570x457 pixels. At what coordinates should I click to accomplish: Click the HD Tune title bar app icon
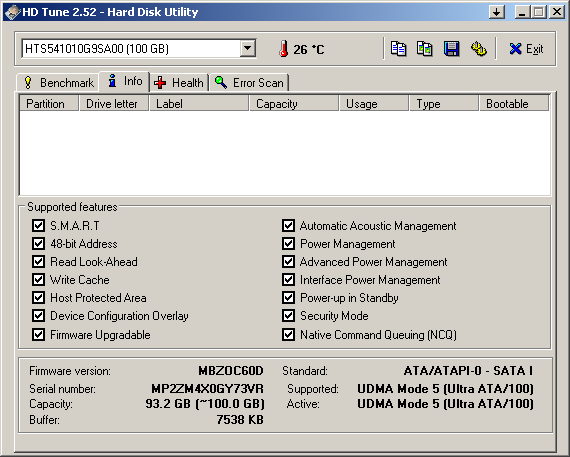pos(12,12)
